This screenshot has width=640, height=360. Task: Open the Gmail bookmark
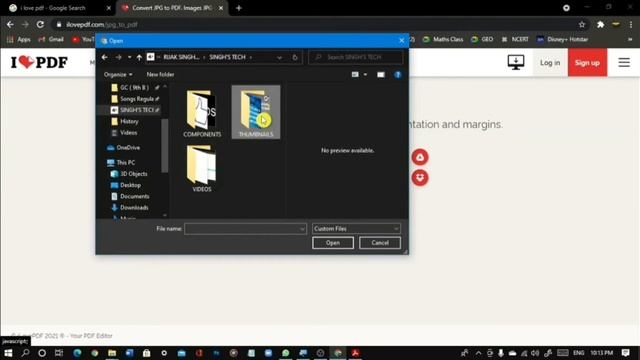pyautogui.click(x=51, y=39)
